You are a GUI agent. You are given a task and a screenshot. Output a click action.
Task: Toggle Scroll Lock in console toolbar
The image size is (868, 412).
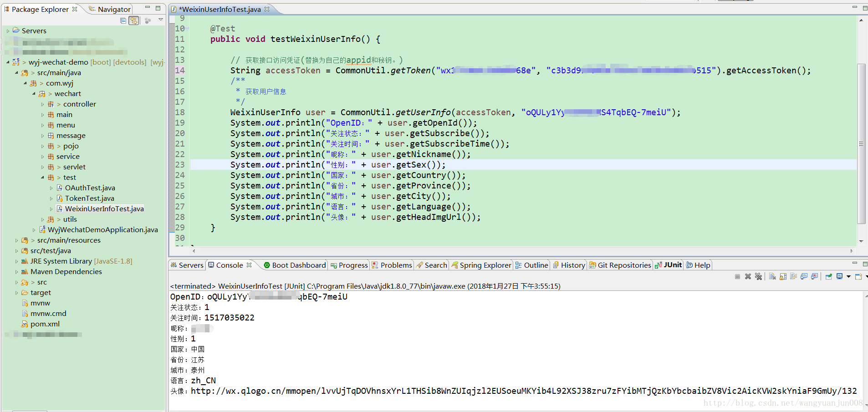[783, 276]
